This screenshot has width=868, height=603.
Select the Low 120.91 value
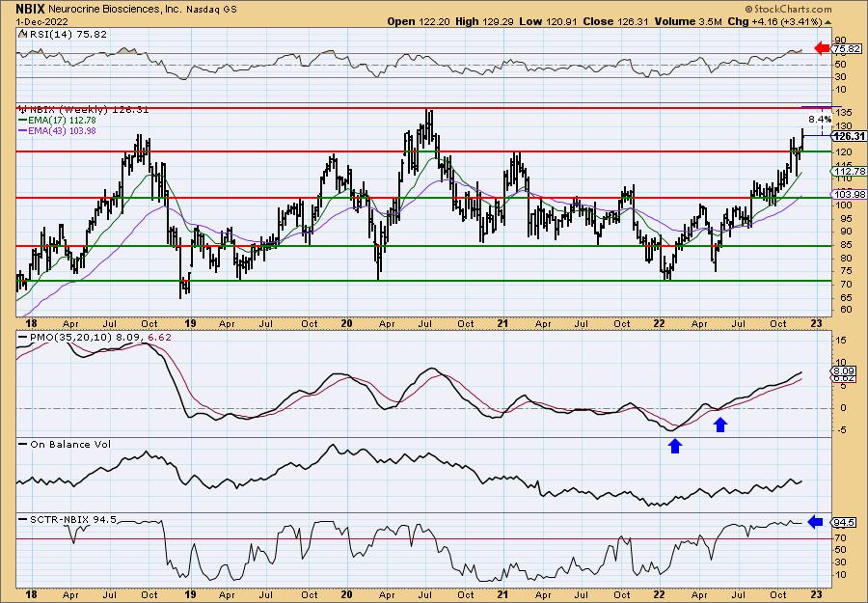[x=548, y=21]
